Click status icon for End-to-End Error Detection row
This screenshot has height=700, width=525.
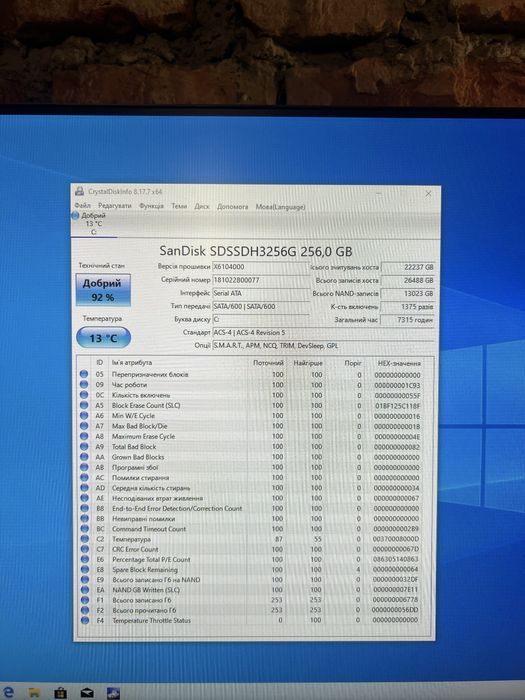[84, 508]
